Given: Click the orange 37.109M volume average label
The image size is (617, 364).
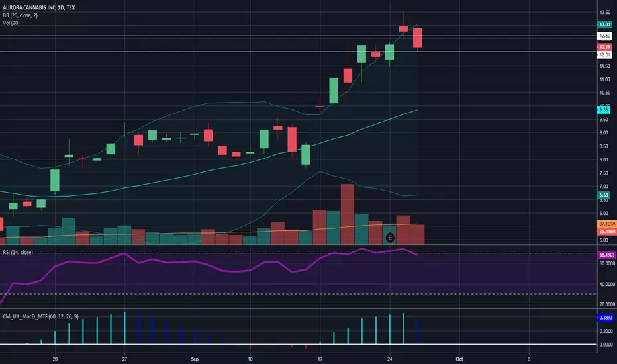Looking at the screenshot, I should click(607, 224).
